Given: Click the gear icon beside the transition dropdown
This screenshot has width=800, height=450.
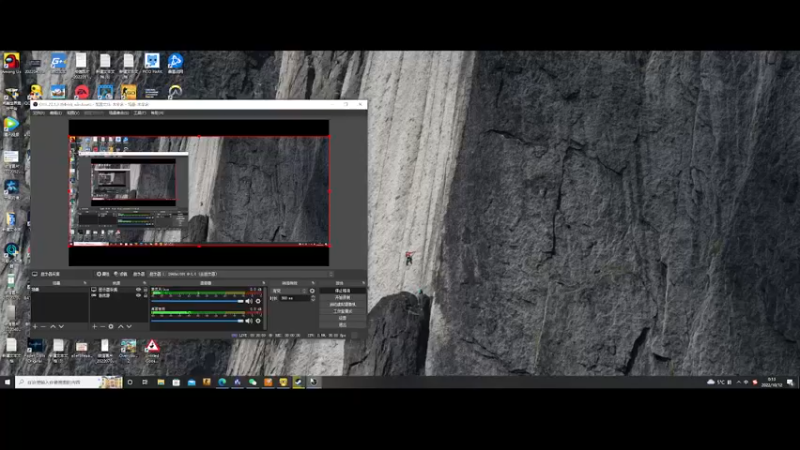Looking at the screenshot, I should (x=312, y=291).
